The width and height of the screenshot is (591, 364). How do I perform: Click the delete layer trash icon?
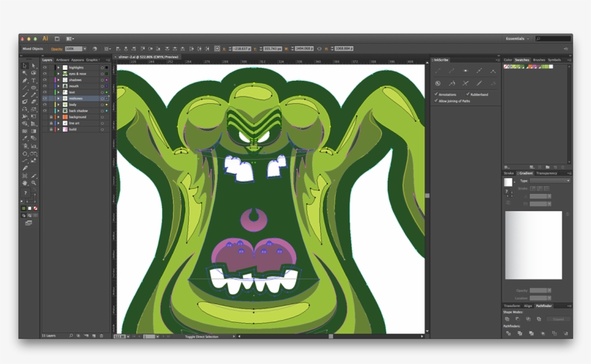(102, 335)
